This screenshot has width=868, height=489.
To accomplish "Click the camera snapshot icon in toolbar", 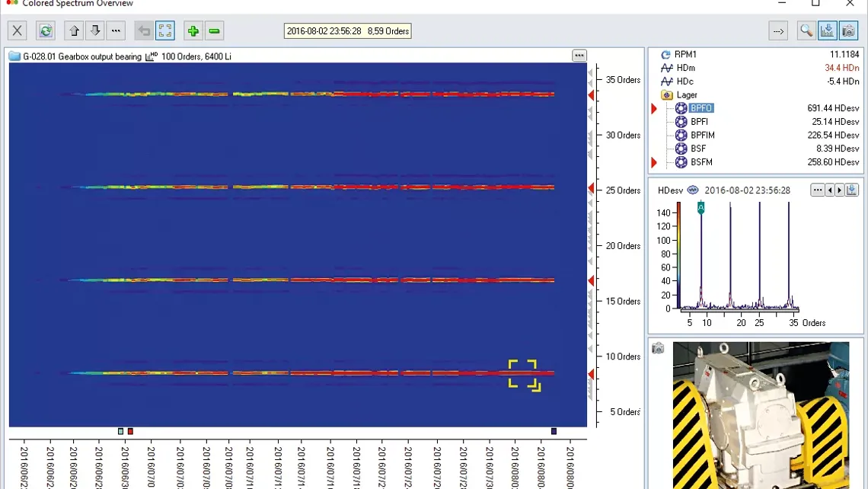I will 848,30.
